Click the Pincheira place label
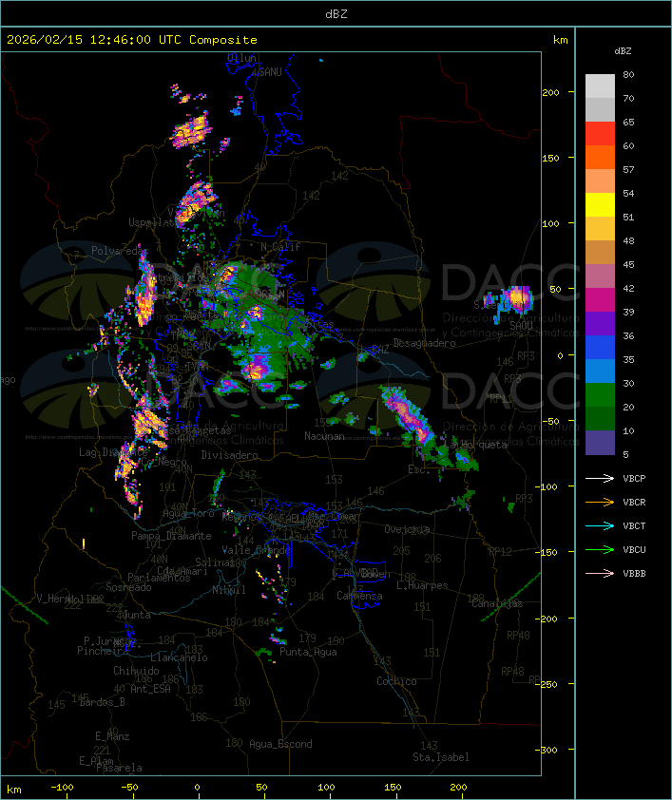 click(103, 651)
